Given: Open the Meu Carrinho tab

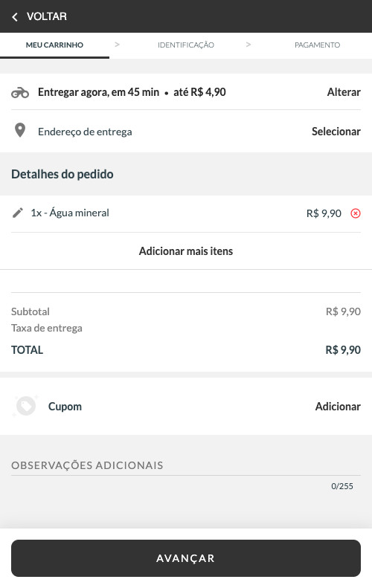Looking at the screenshot, I should [x=54, y=45].
